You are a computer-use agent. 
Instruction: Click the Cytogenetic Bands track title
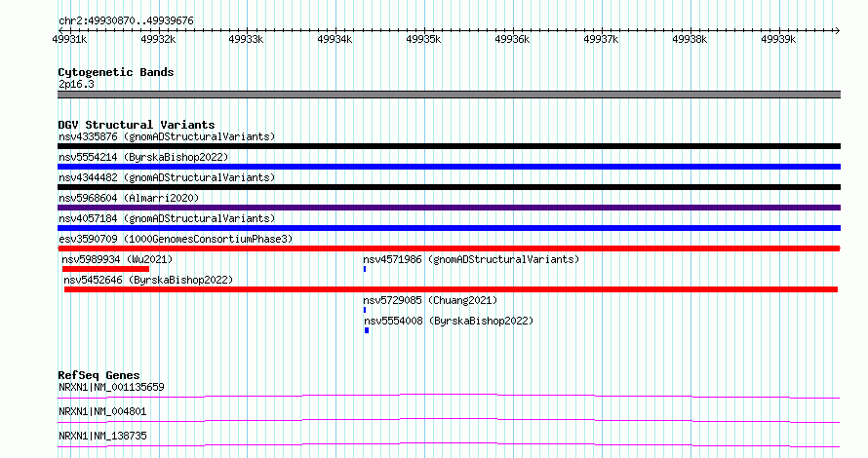[x=116, y=72]
